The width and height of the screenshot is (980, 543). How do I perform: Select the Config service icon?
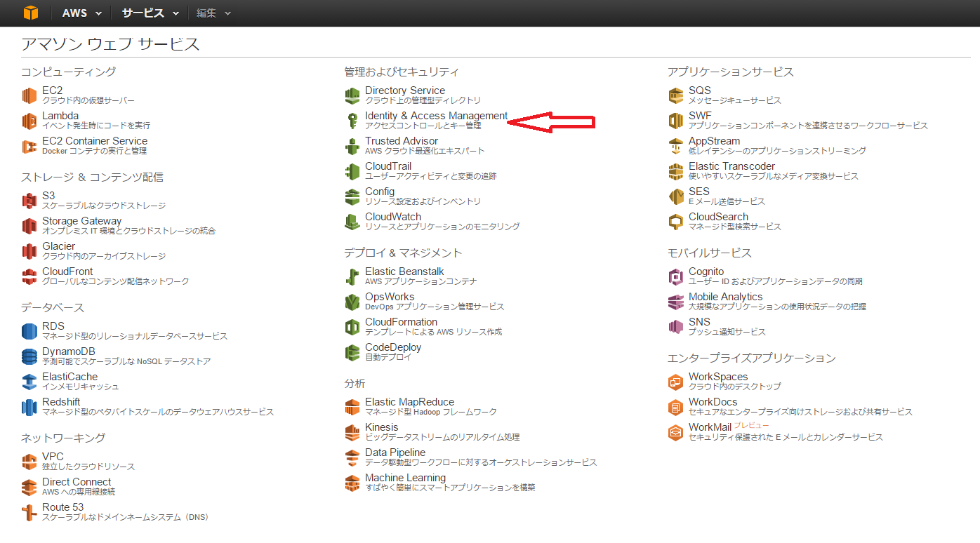pyautogui.click(x=352, y=196)
